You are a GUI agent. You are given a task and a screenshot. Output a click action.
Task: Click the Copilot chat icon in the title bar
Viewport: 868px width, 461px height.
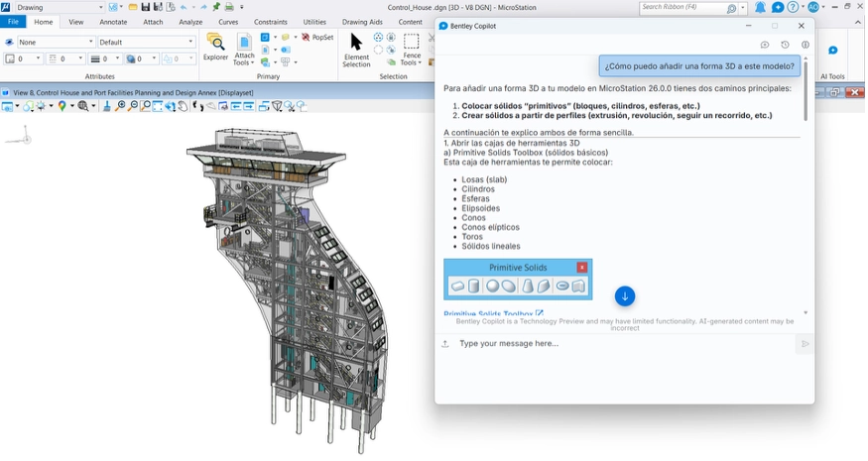tap(777, 7)
